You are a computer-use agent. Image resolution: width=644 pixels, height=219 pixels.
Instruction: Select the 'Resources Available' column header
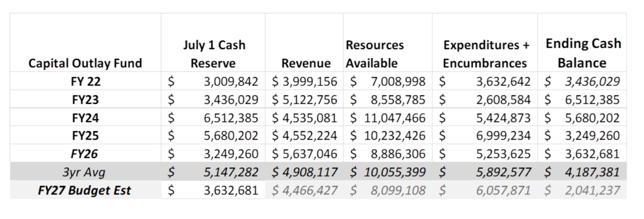coord(375,54)
